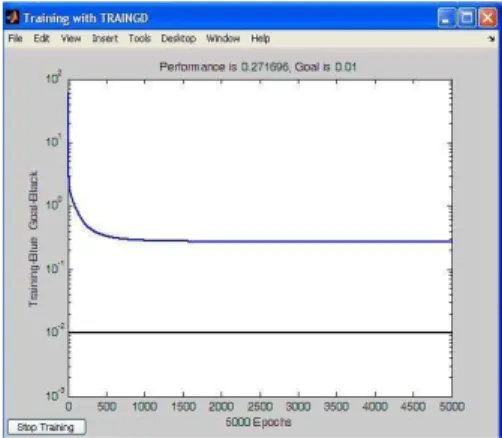502x438 pixels.
Task: Open the Window menu
Action: (223, 39)
